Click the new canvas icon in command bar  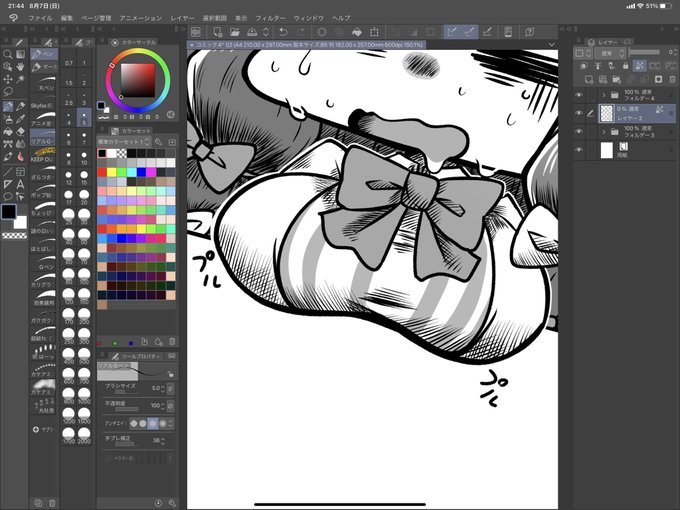217,32
